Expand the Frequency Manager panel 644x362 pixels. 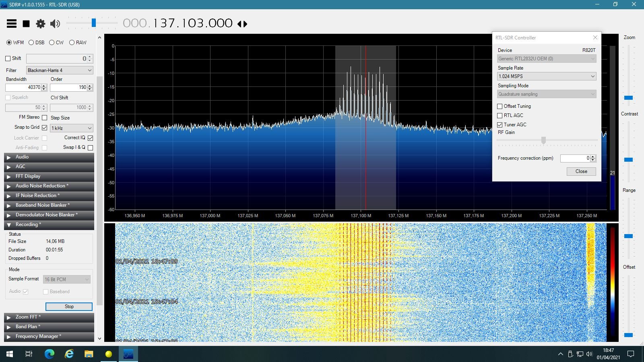coord(49,336)
